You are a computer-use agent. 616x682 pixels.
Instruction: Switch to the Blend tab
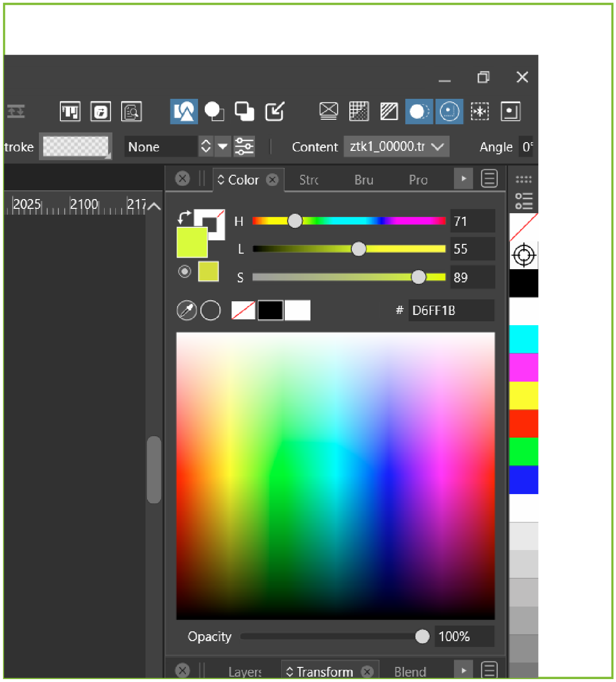point(410,672)
